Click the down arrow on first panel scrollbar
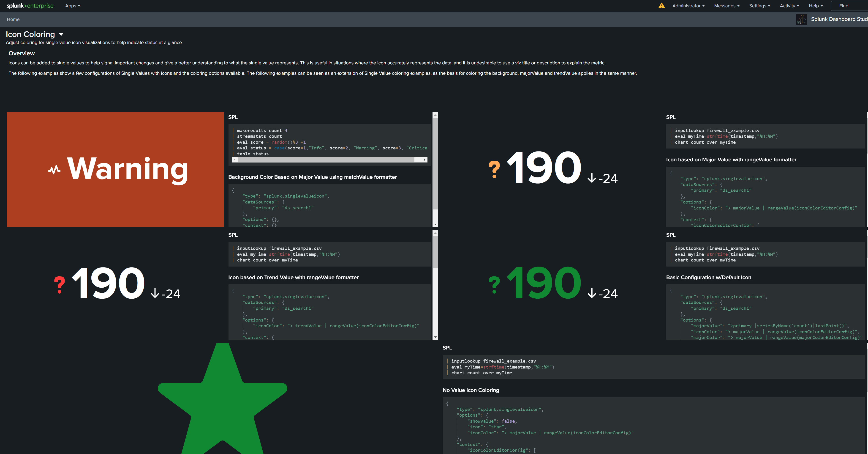 pyautogui.click(x=435, y=224)
